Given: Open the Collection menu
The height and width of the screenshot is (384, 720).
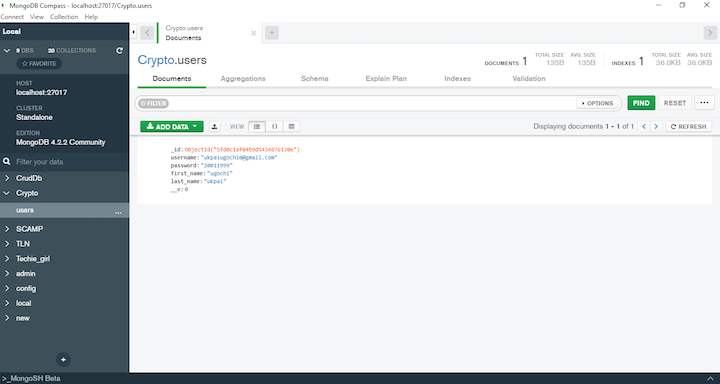Looking at the screenshot, I should tap(64, 17).
